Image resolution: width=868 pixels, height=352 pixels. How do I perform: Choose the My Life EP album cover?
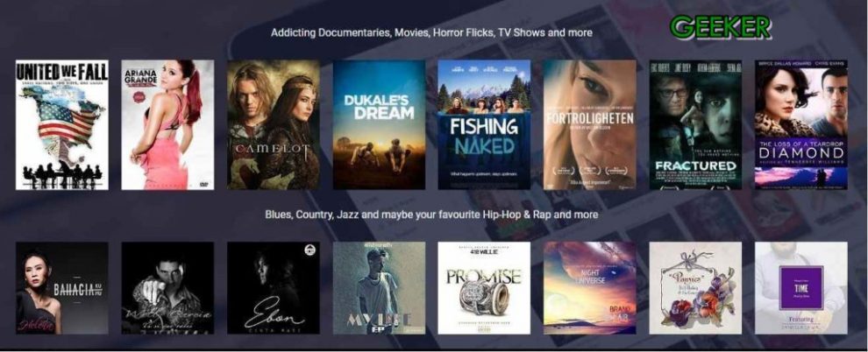coord(379,288)
